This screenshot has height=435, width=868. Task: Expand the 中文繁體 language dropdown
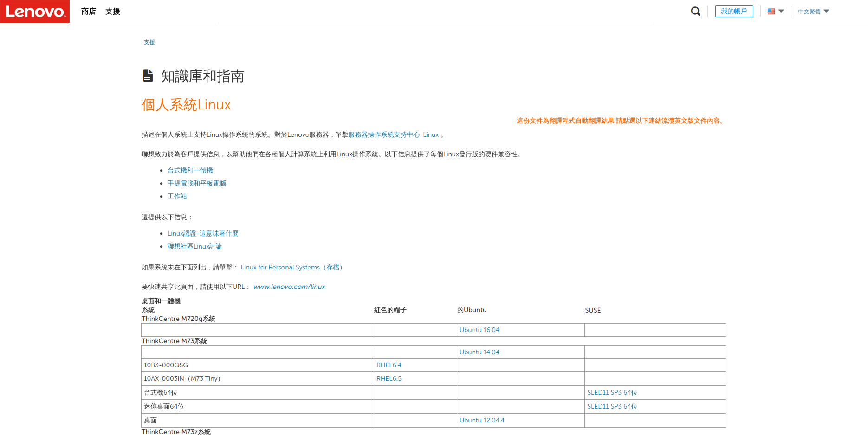click(814, 11)
